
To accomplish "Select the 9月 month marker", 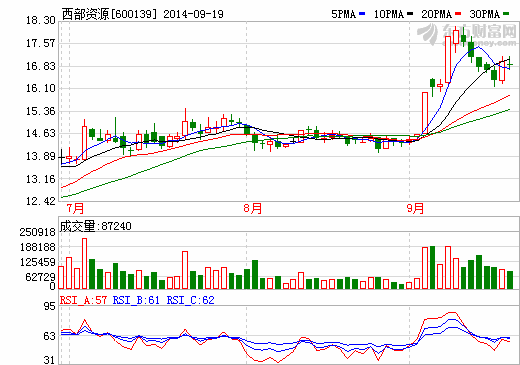I will 415,208.
